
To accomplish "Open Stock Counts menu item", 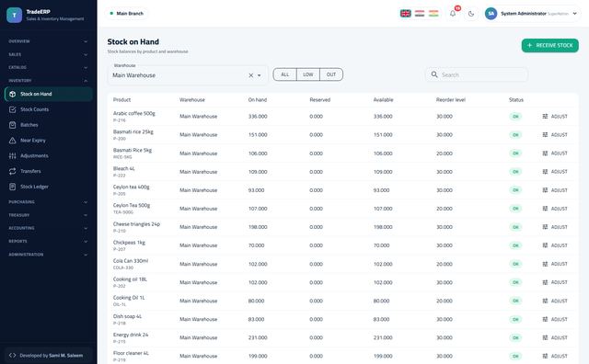I will pyautogui.click(x=49, y=109).
